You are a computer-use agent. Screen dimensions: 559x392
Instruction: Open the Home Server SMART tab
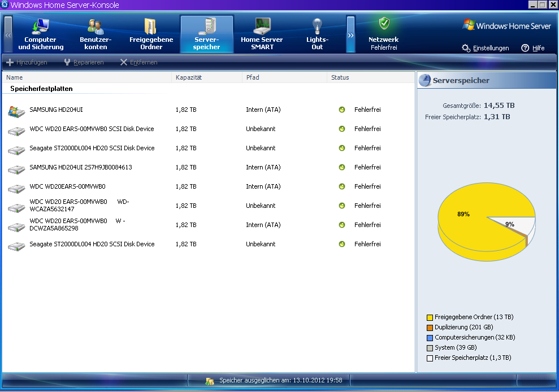[262, 34]
